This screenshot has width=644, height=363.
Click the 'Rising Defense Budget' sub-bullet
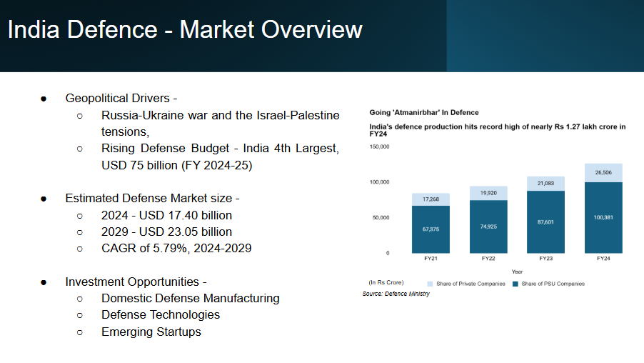tap(220, 156)
